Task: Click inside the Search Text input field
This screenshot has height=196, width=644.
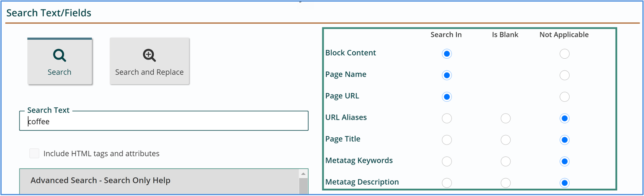Action: click(163, 121)
